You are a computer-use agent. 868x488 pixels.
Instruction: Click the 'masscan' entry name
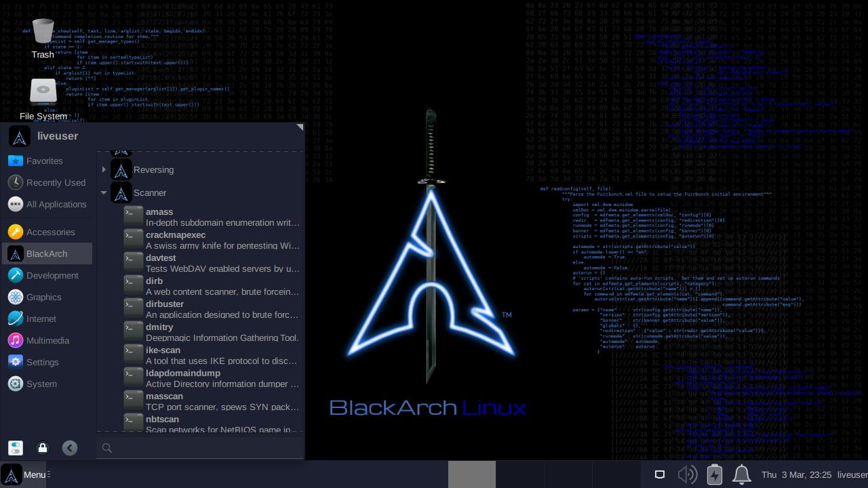coord(164,396)
